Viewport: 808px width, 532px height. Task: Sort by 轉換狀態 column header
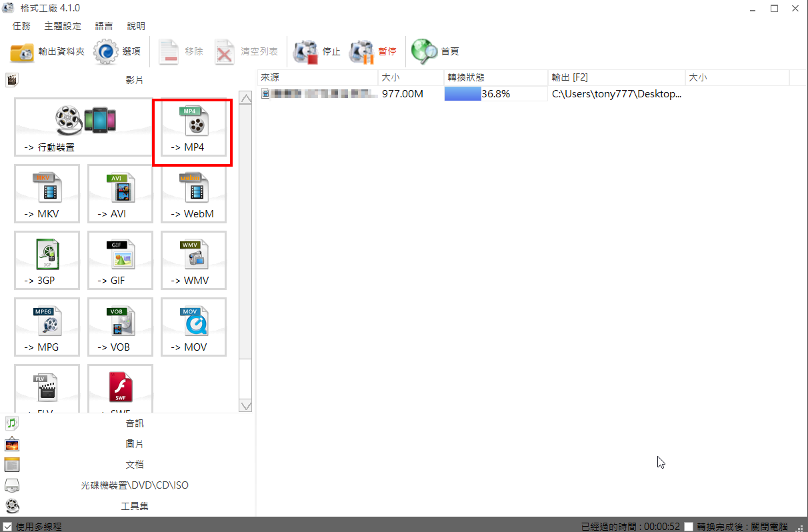click(496, 77)
